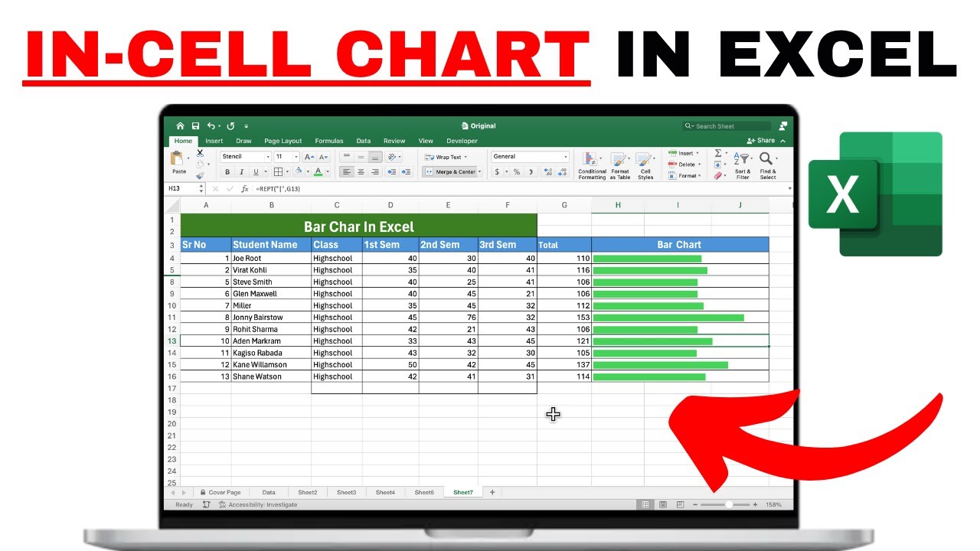Open the Customize Quick Access Toolbar arrow
Viewport: 980px width, 551px height.
246,126
